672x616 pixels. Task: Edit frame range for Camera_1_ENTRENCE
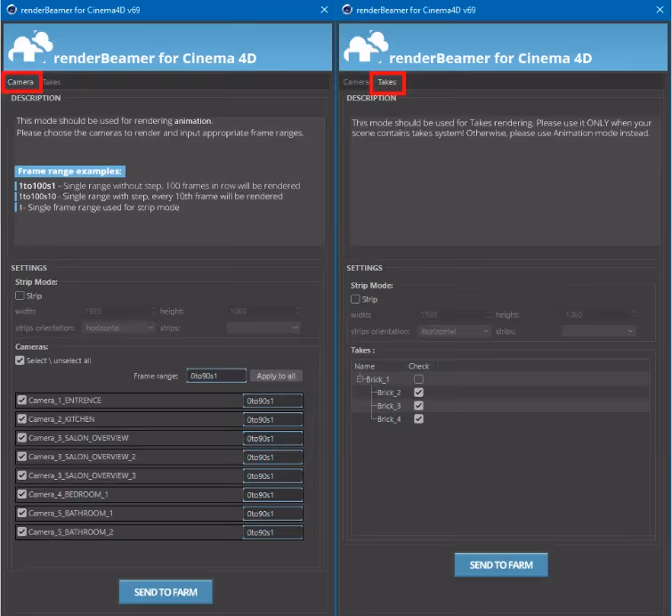tap(273, 401)
